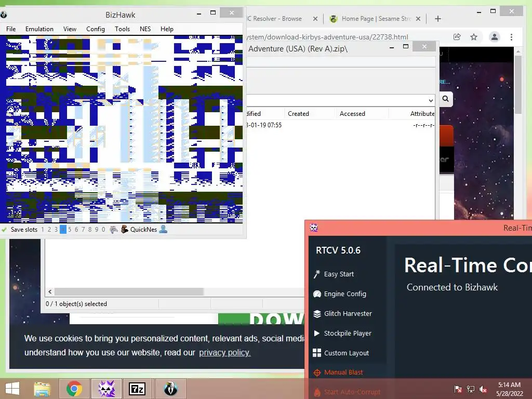This screenshot has height=399, width=532.
Task: Click blue user icon after QuickNes
Action: (x=163, y=229)
